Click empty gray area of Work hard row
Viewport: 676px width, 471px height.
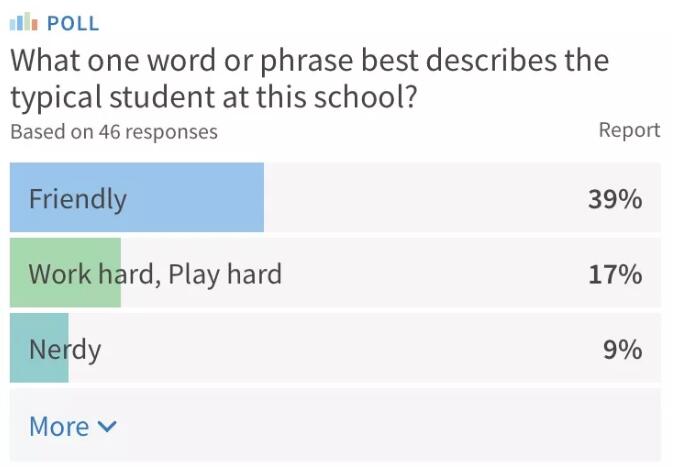(x=430, y=273)
